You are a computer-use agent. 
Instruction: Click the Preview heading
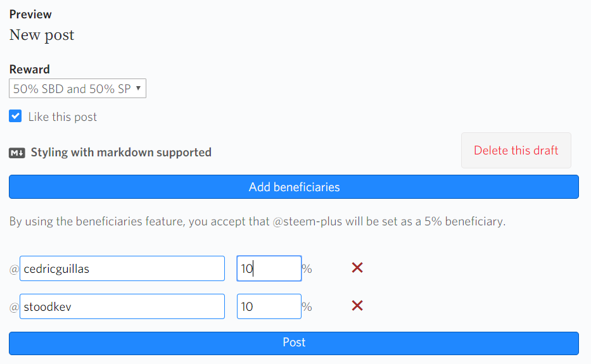coord(30,14)
